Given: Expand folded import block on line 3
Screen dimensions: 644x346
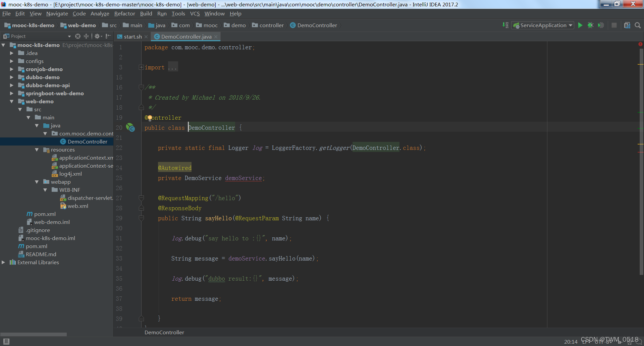Looking at the screenshot, I should click(x=141, y=67).
